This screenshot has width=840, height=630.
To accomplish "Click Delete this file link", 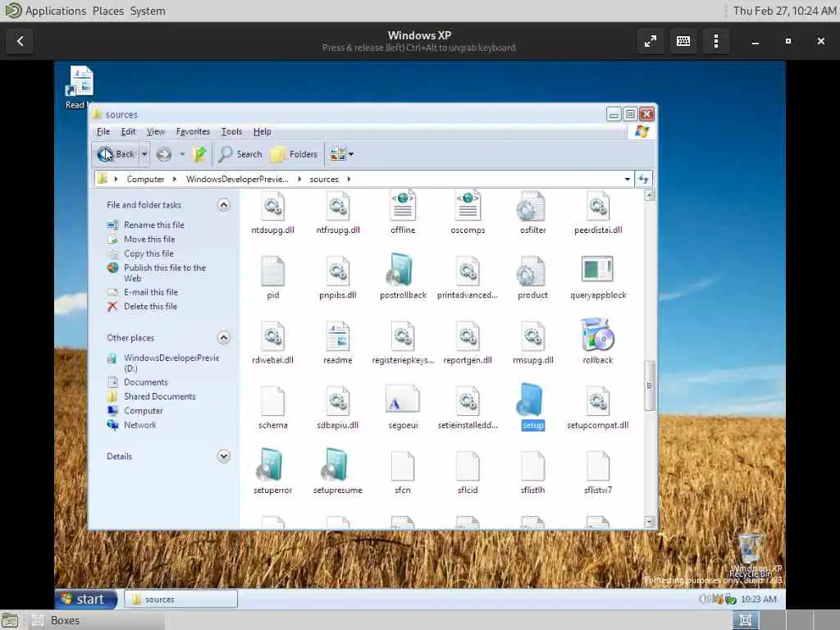I will coord(151,307).
